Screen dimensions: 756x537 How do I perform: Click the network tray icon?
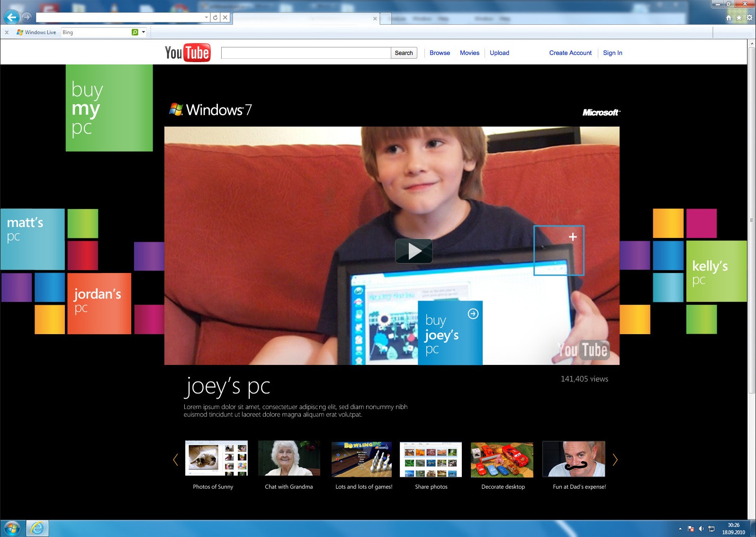(711, 528)
